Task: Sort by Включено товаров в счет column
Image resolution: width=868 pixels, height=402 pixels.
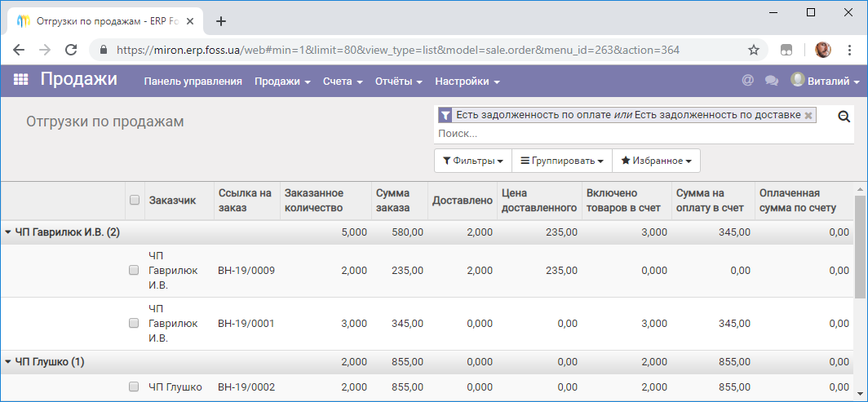Action: click(x=627, y=200)
